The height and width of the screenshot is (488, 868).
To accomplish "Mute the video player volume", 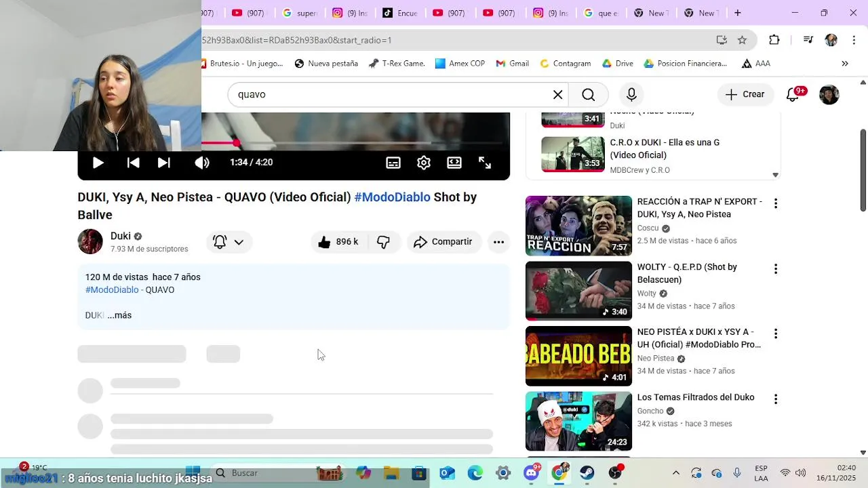I will point(202,163).
